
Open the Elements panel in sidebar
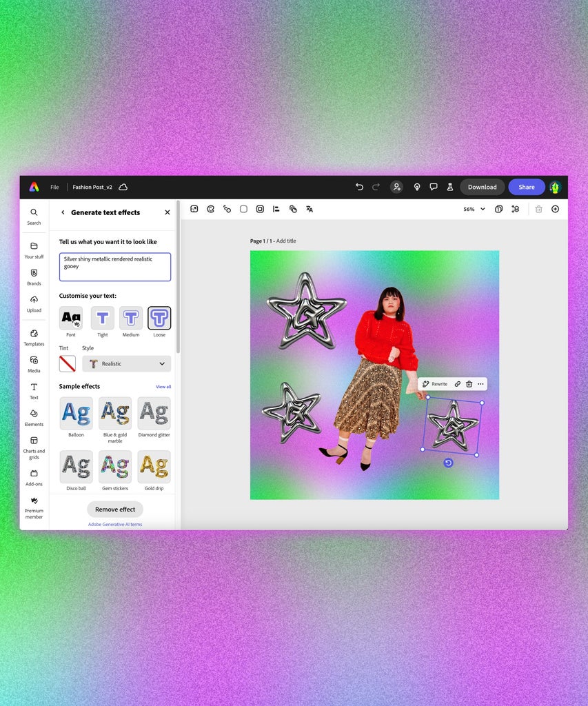34,417
